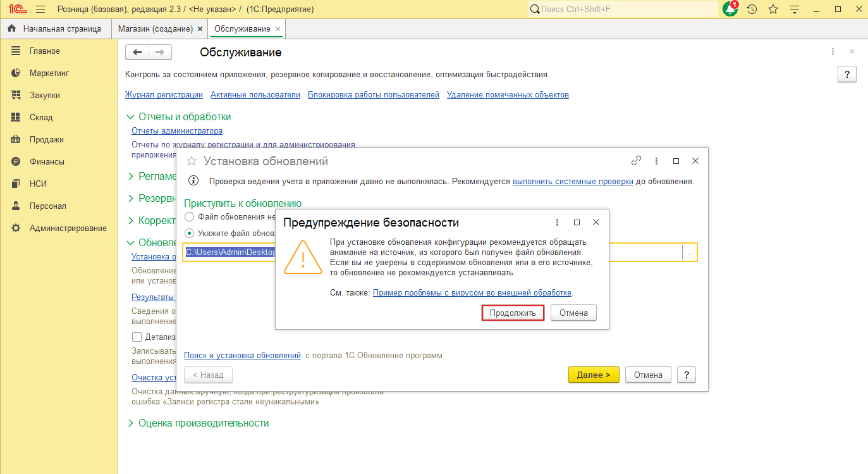Open more options in security warning dialog
Image resolution: width=868 pixels, height=474 pixels.
click(x=557, y=223)
